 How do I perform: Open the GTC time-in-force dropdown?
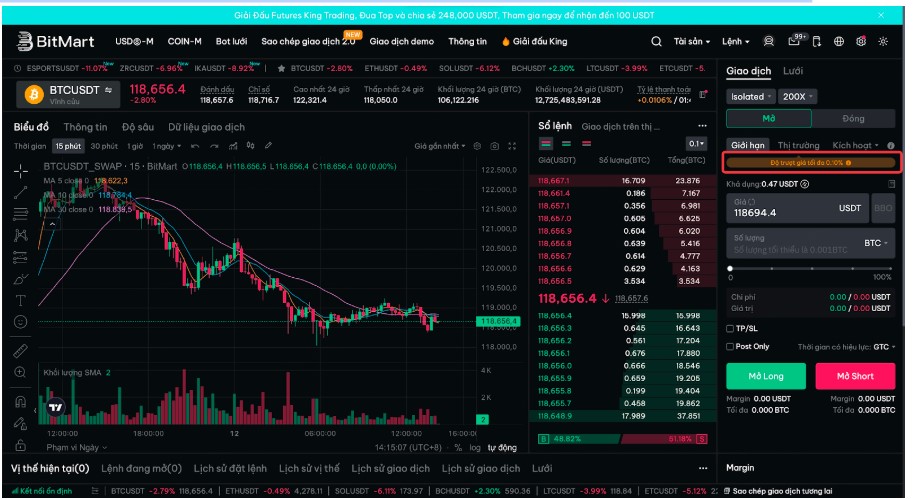point(885,347)
